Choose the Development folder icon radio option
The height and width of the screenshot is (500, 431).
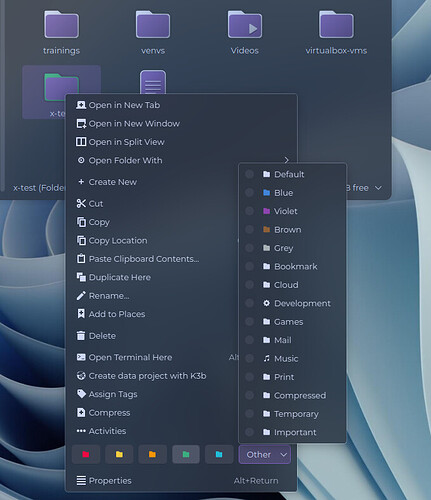coord(249,303)
